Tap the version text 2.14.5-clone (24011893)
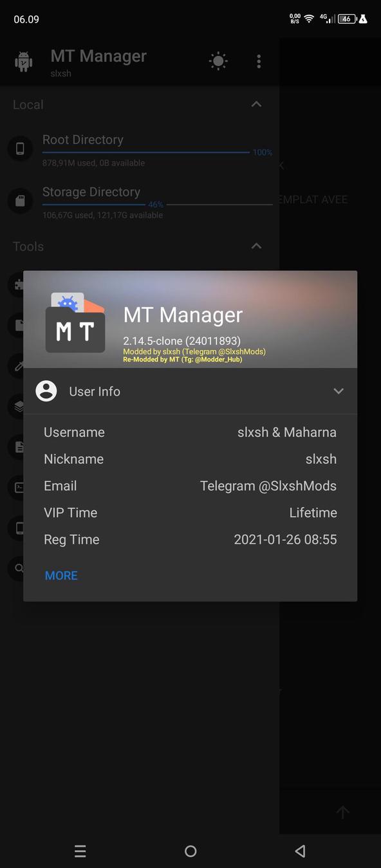381x868 pixels. pos(182,340)
